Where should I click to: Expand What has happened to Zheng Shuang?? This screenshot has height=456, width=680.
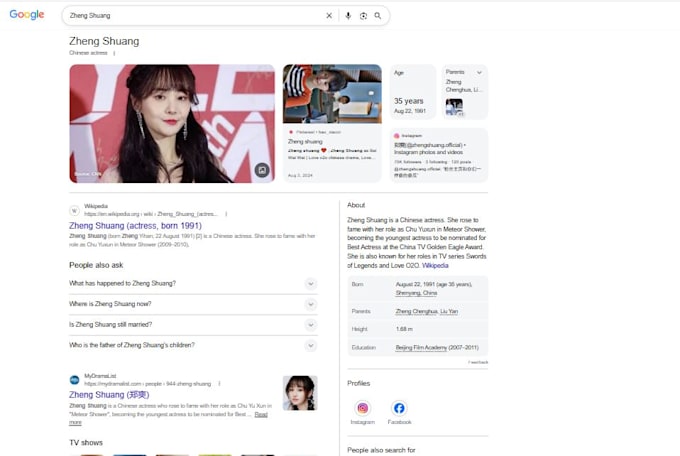pyautogui.click(x=193, y=283)
